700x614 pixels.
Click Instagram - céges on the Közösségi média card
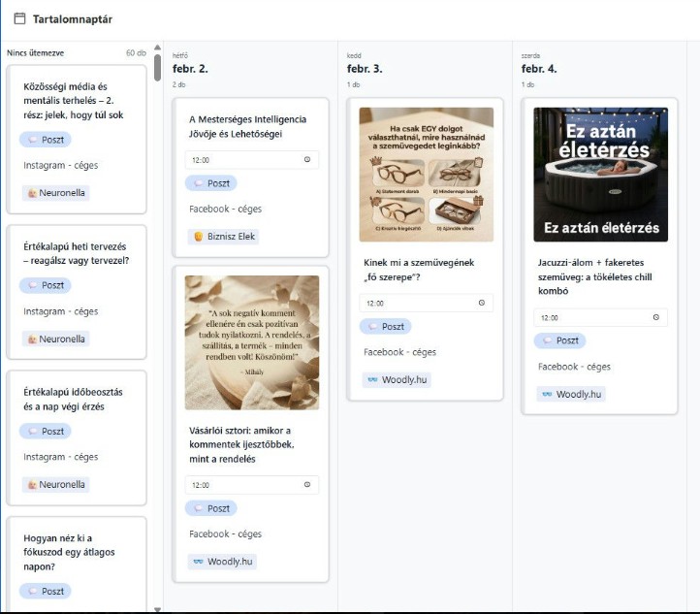click(x=61, y=165)
